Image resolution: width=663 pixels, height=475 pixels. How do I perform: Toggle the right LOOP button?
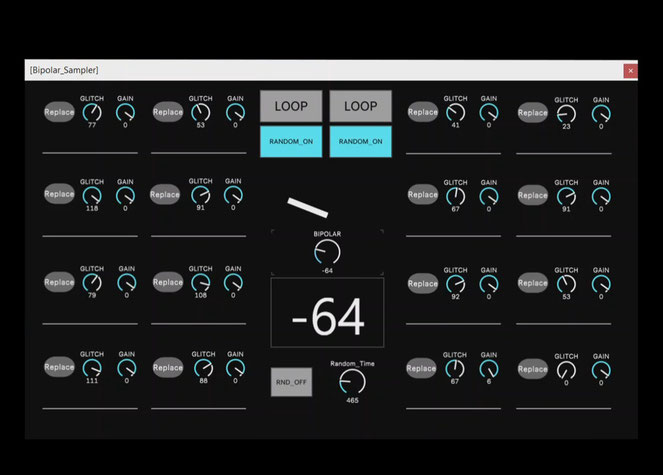(x=361, y=106)
